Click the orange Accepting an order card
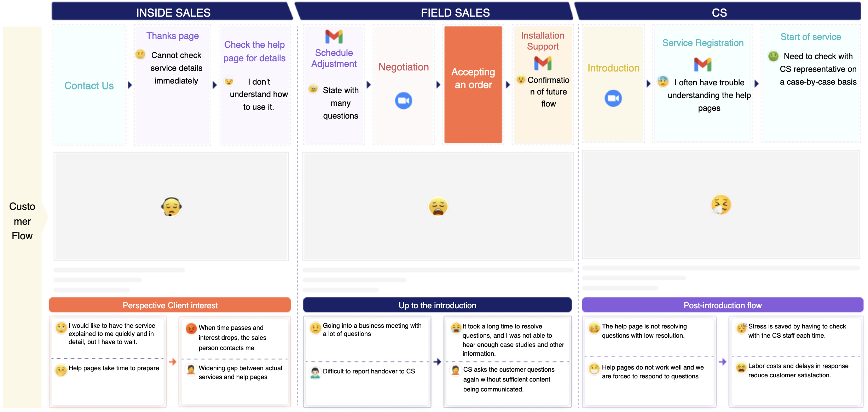 tap(473, 85)
